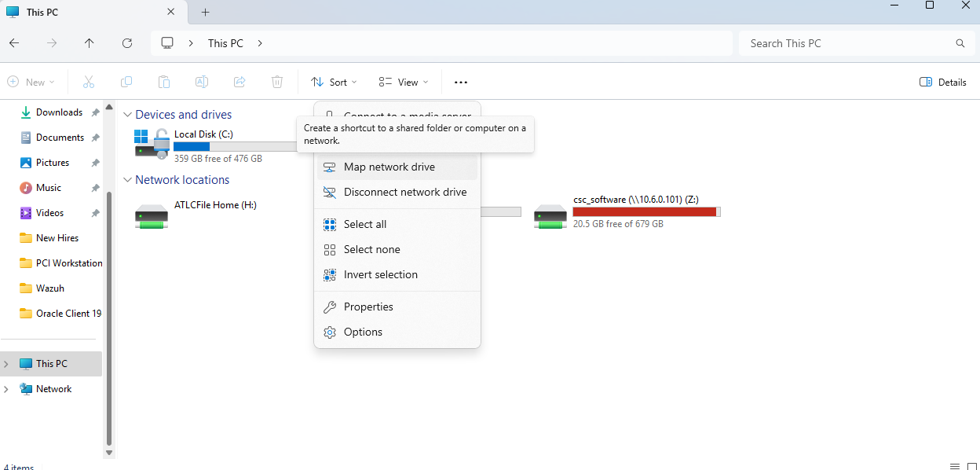Click the Search This PC field
Screen dimensions: 980x470
(x=848, y=43)
